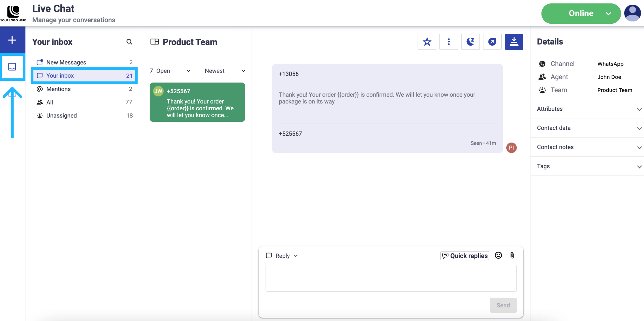
Task: Open the Online status dropdown
Action: coord(581,13)
